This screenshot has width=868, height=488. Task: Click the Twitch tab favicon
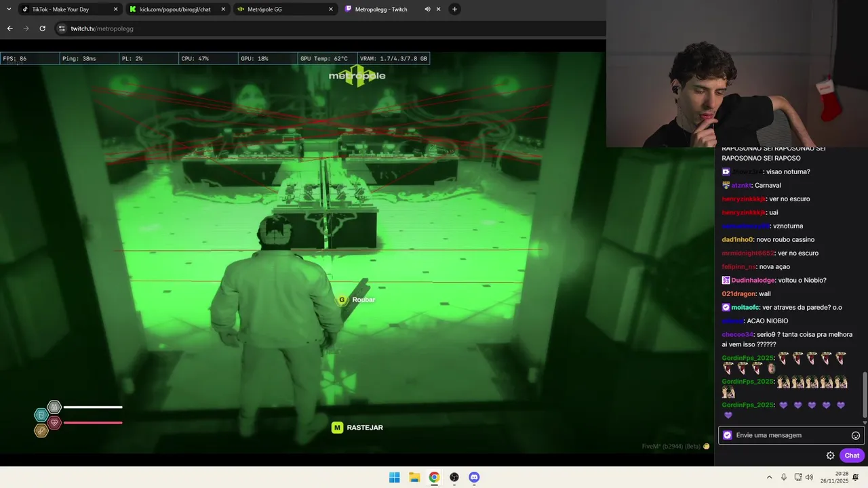coord(349,9)
